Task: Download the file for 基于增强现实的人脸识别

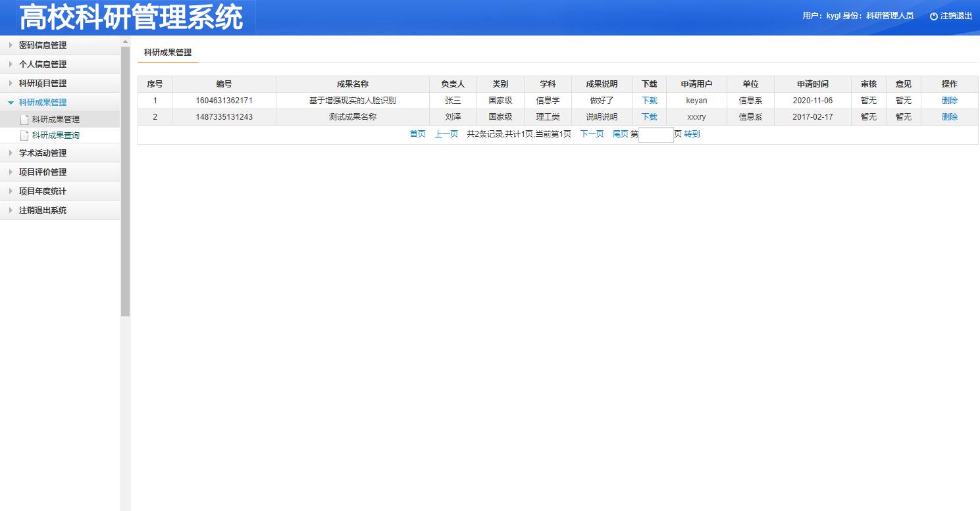Action: (649, 101)
